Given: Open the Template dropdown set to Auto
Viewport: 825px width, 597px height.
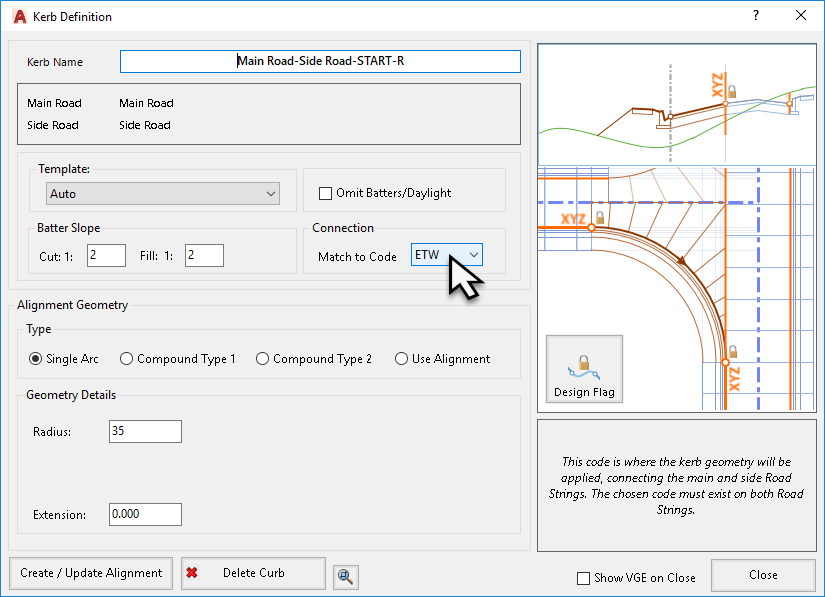Looking at the screenshot, I should point(163,194).
